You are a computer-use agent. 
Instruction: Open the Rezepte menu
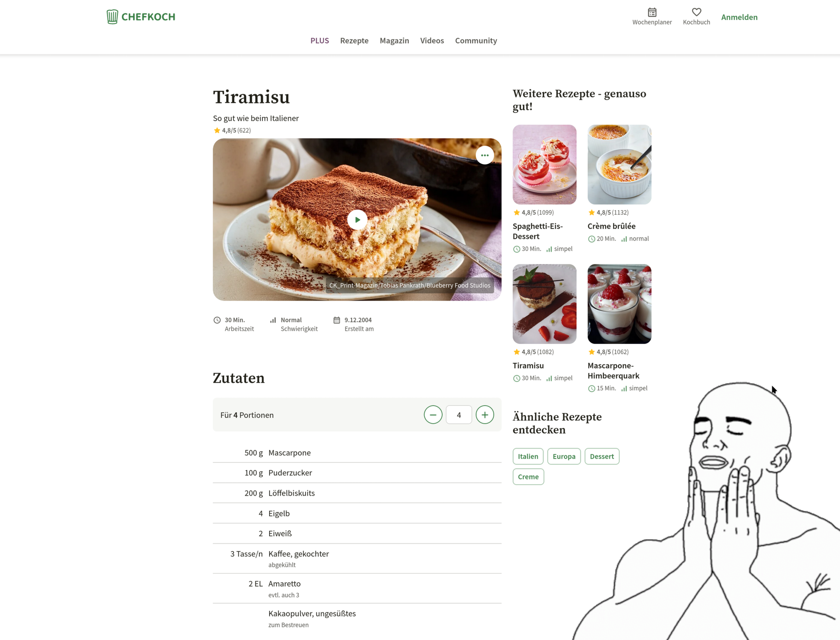tap(354, 40)
